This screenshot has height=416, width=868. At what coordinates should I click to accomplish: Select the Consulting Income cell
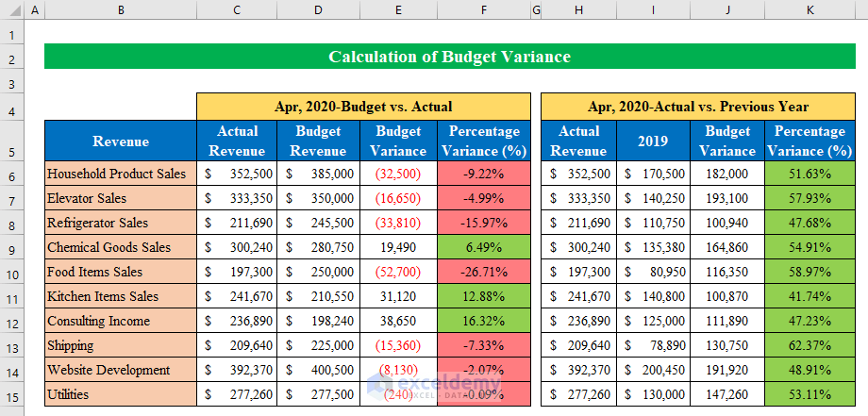coord(121,321)
